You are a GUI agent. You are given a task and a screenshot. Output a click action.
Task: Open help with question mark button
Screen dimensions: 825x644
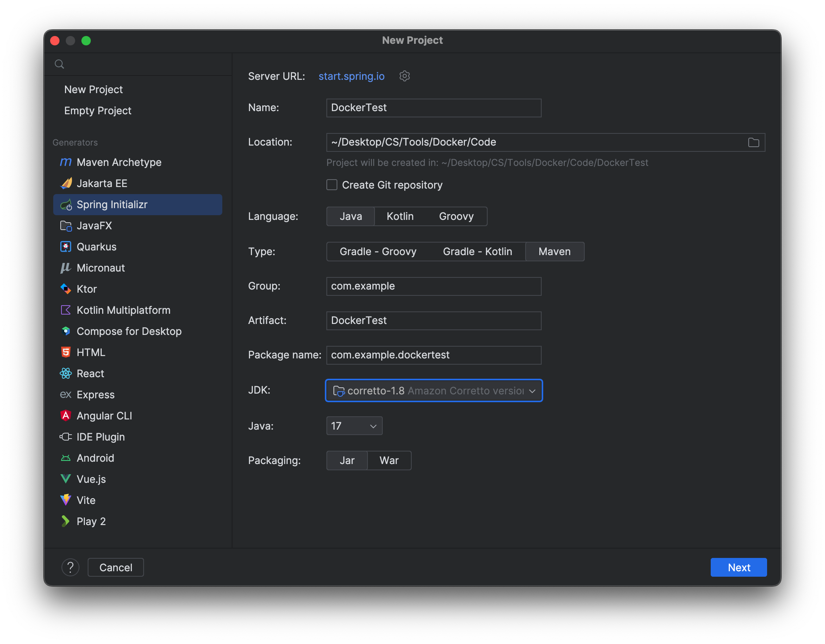pos(70,567)
